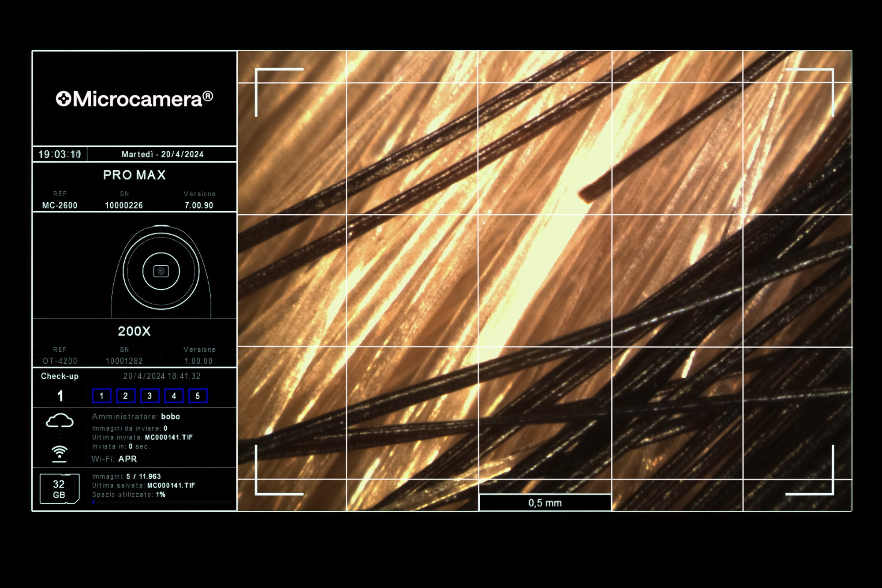Viewport: 882px width, 588px height.
Task: Click the 0,5 mm scale bar
Action: 545,503
